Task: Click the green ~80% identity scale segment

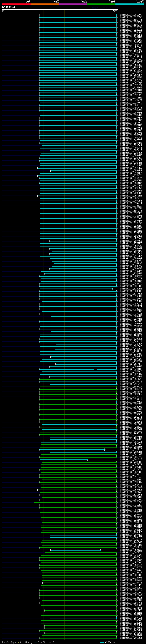Action: [101, 4]
